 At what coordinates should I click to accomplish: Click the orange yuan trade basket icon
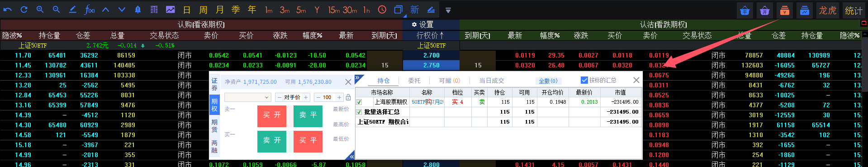785,10
